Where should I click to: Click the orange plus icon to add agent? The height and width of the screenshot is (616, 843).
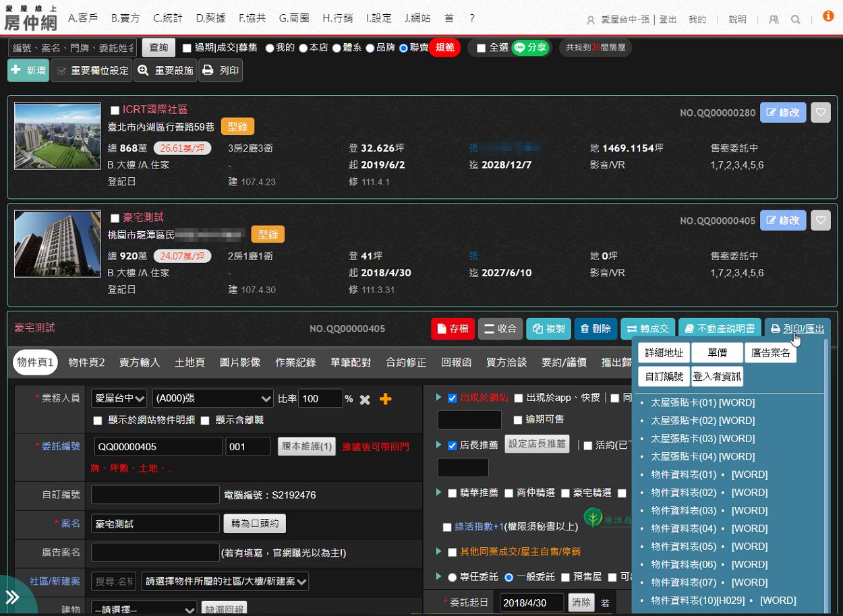pyautogui.click(x=385, y=399)
